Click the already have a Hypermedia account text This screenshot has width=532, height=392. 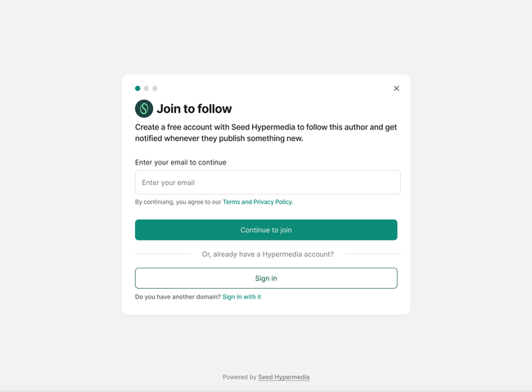coord(268,255)
